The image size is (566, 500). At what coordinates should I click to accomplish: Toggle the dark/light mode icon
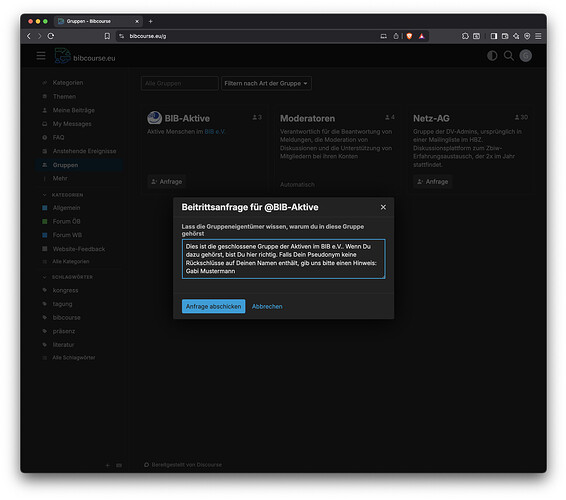pos(492,56)
